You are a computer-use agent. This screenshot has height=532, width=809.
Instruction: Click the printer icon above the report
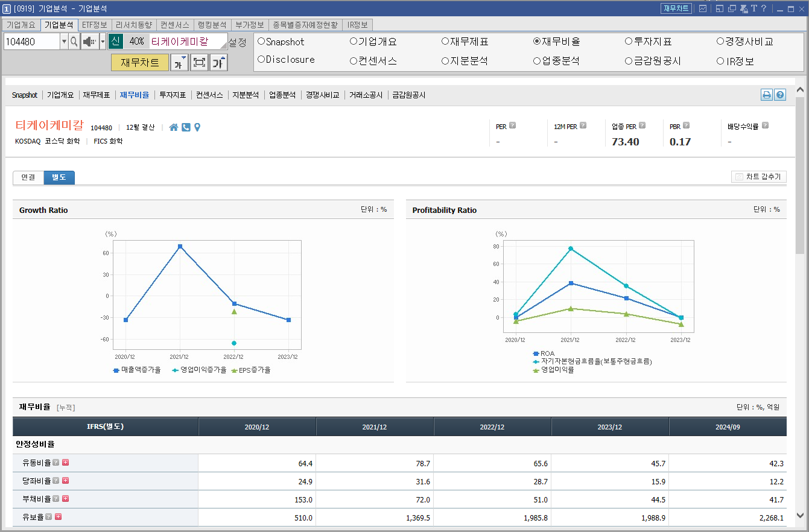766,95
